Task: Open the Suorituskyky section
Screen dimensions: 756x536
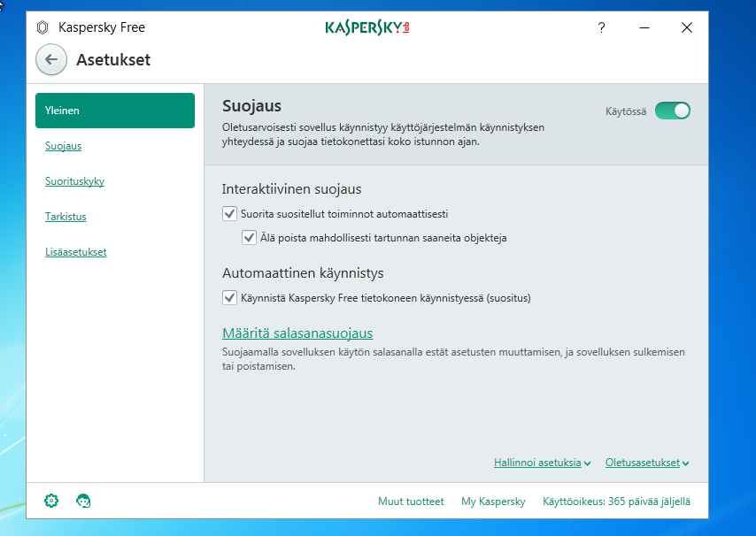Action: (74, 181)
